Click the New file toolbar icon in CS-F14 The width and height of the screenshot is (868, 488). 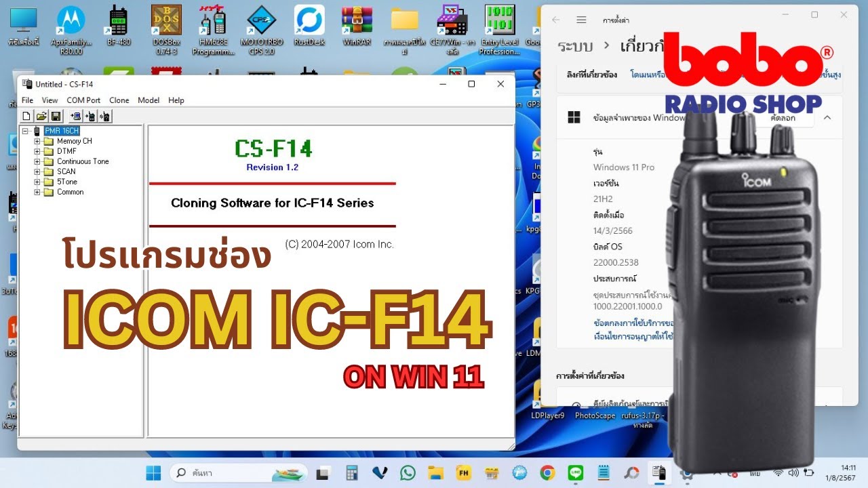(26, 117)
